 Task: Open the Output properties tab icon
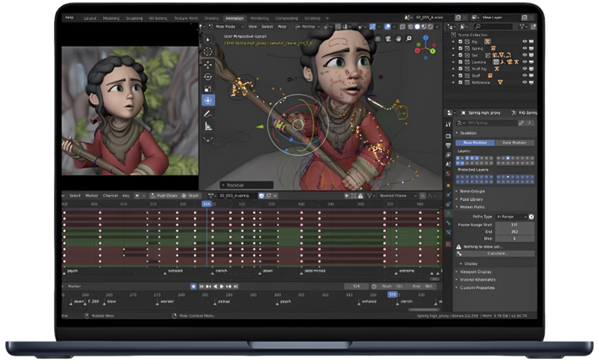448,146
